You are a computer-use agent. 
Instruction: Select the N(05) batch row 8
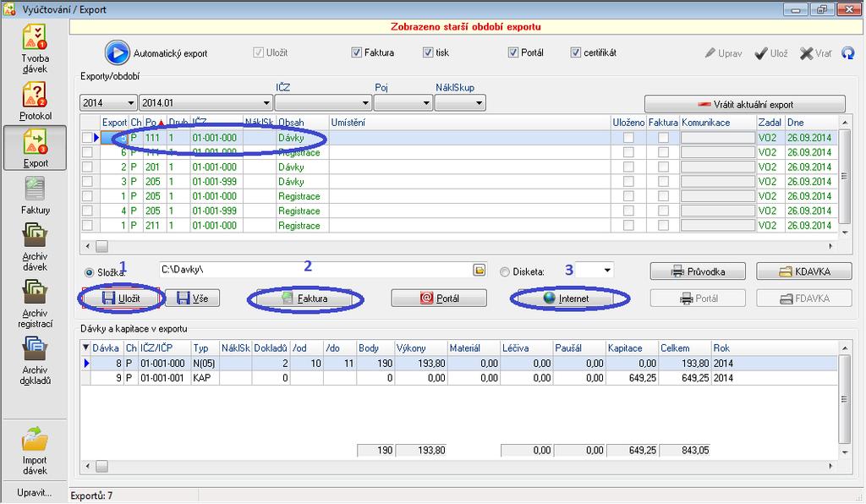458,364
